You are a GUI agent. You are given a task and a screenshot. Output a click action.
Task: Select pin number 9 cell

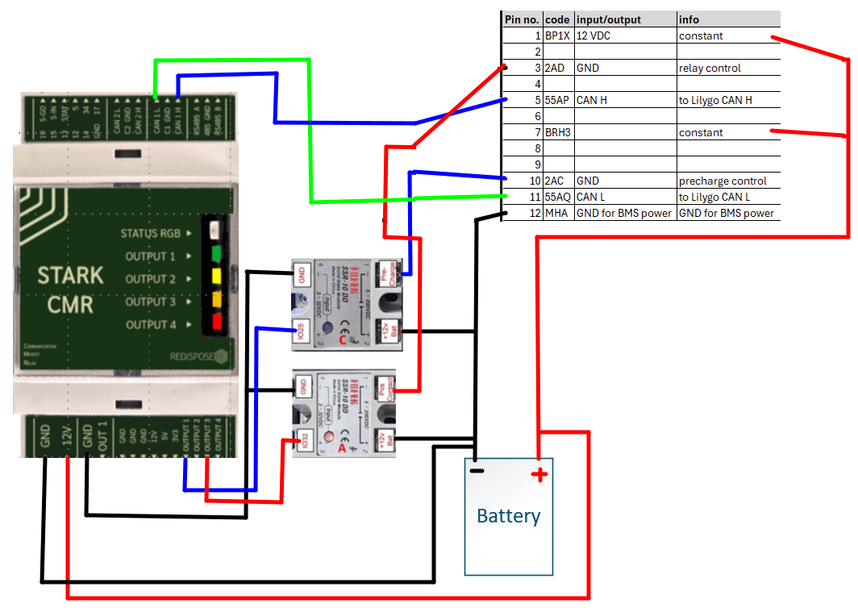[537, 164]
